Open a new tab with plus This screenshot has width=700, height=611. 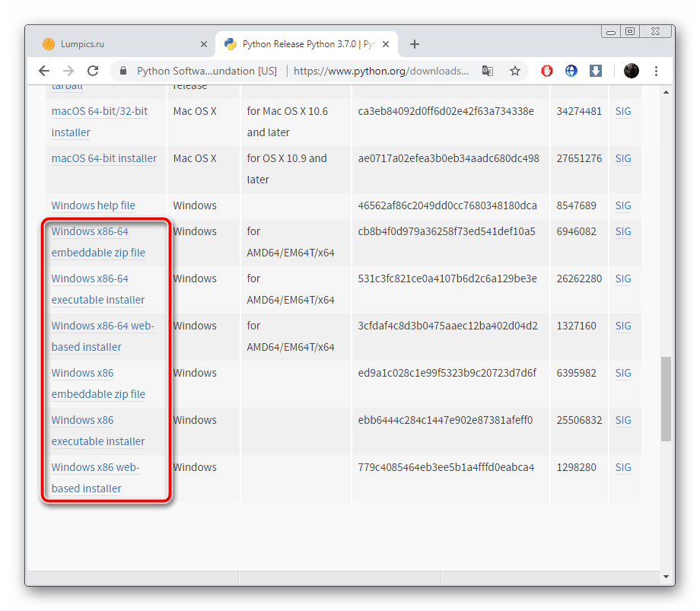[415, 44]
